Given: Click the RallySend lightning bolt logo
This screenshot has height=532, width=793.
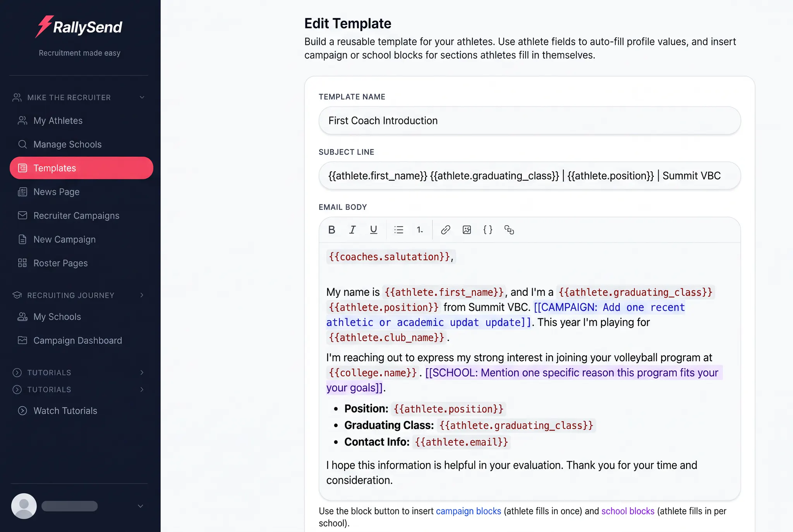Looking at the screenshot, I should [x=44, y=26].
